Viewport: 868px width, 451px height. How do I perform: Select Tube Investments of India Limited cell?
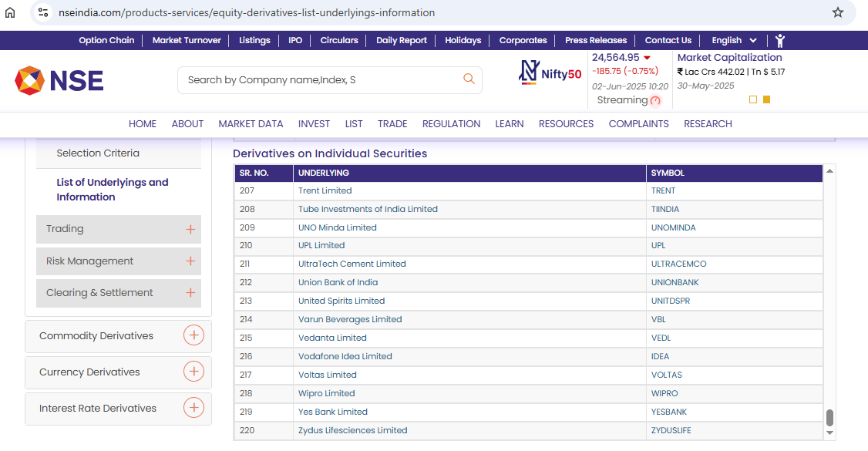(x=469, y=209)
